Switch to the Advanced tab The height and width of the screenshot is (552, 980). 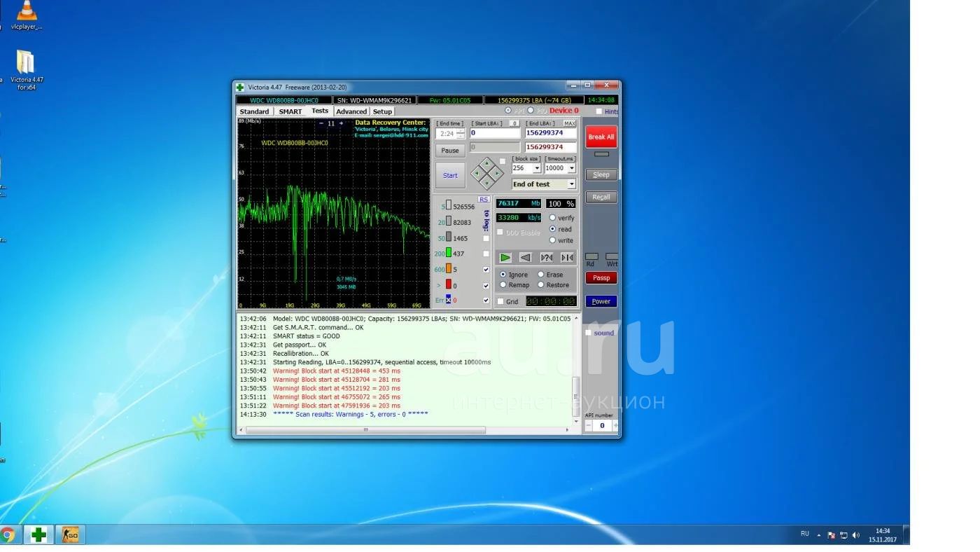pyautogui.click(x=351, y=111)
